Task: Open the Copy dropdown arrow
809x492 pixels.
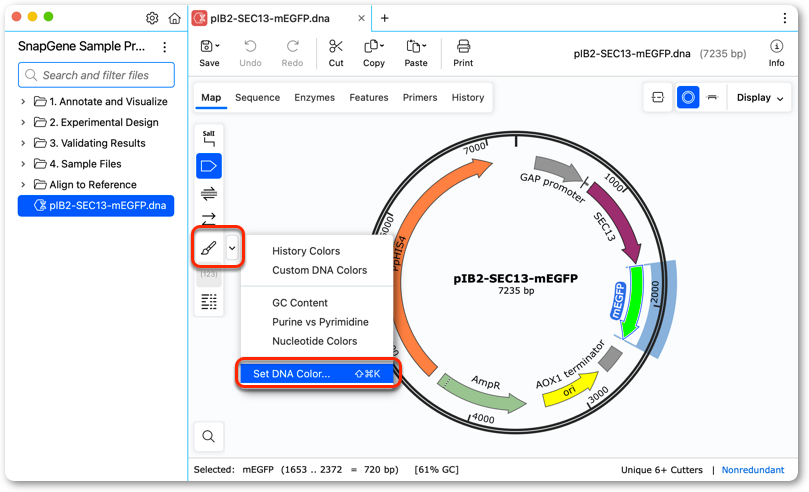Action: point(382,46)
